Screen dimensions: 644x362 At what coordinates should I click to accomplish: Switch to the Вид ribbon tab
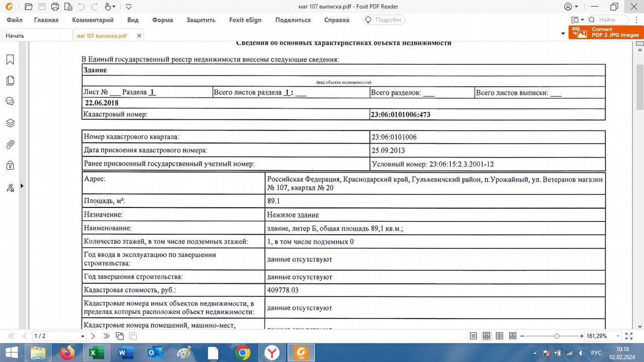[x=133, y=20]
